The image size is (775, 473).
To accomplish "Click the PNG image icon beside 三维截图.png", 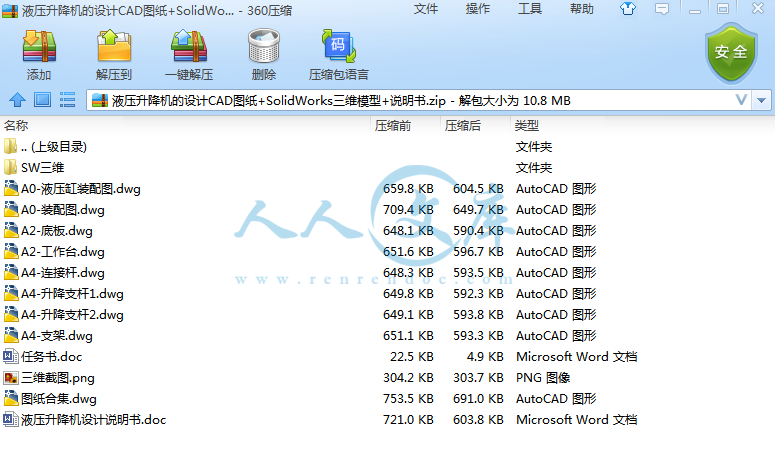I will pos(10,378).
